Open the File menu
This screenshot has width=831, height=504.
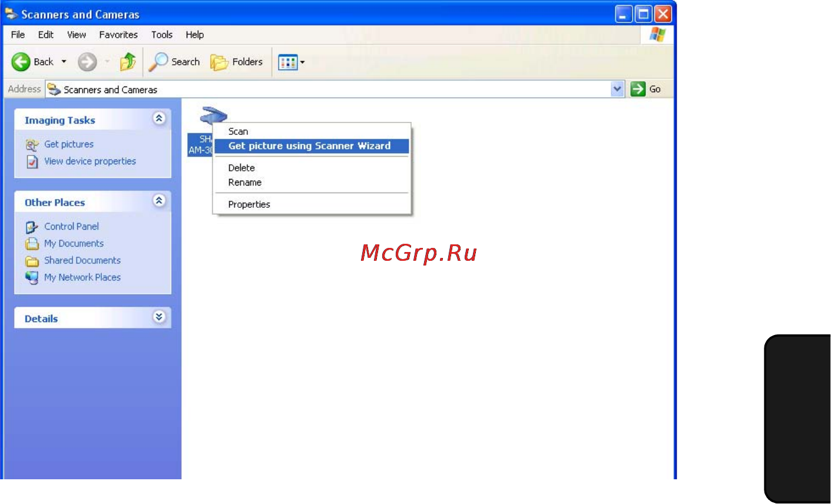(x=18, y=35)
